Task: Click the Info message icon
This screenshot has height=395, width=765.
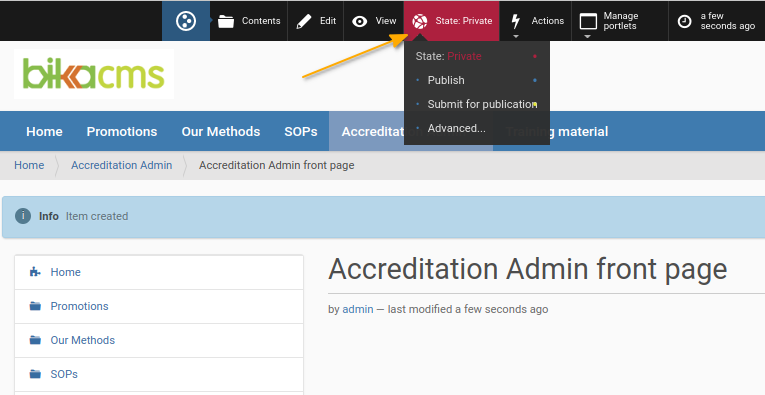Action: [23, 216]
